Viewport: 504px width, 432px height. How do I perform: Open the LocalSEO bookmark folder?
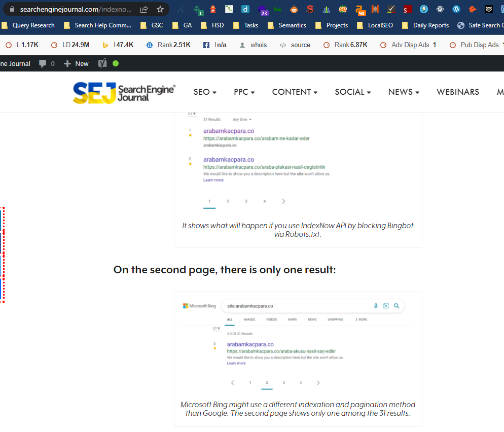375,25
